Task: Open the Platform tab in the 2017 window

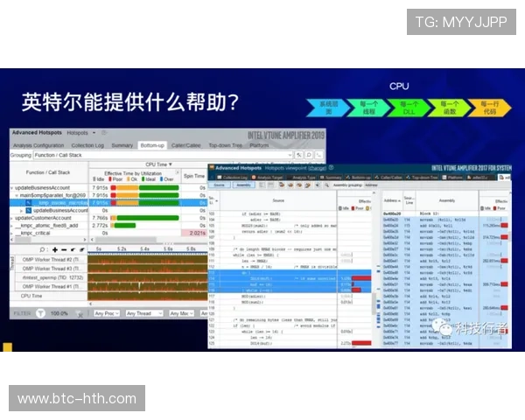Action: [452, 177]
